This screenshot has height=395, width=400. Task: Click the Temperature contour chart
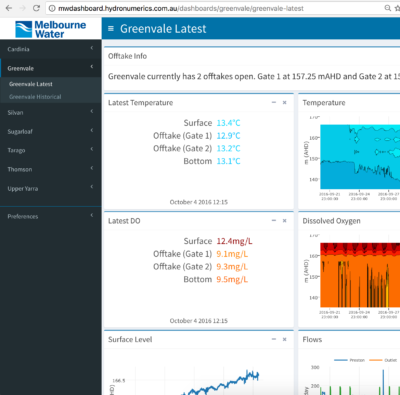(x=360, y=157)
